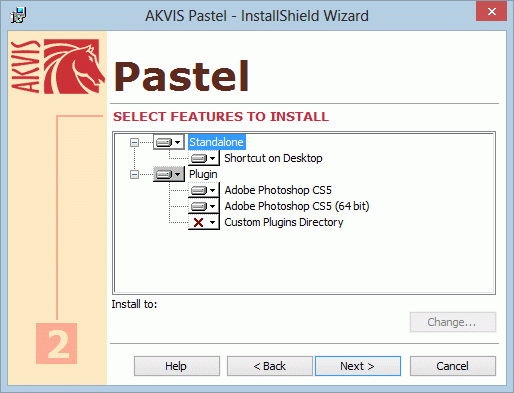This screenshot has height=393, width=514.
Task: Select the Plugin feature label
Action: tap(203, 174)
